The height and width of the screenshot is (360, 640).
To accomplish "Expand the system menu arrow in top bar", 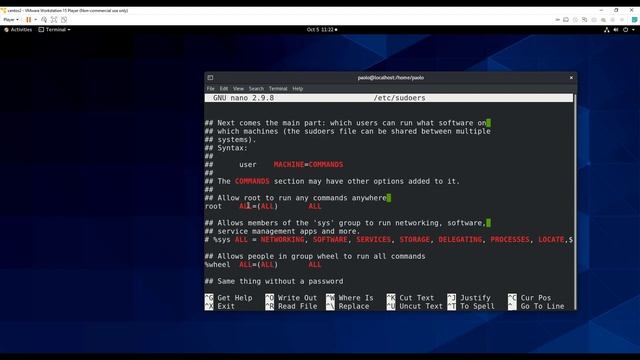I will pyautogui.click(x=633, y=30).
